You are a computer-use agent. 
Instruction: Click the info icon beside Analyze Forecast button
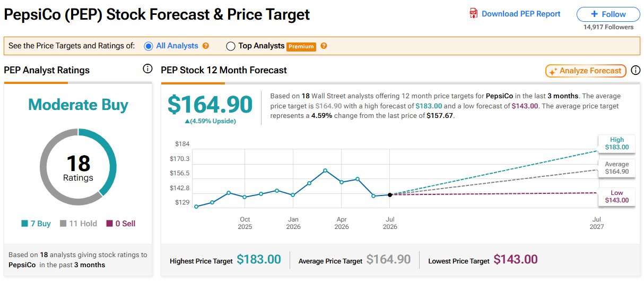pos(636,71)
